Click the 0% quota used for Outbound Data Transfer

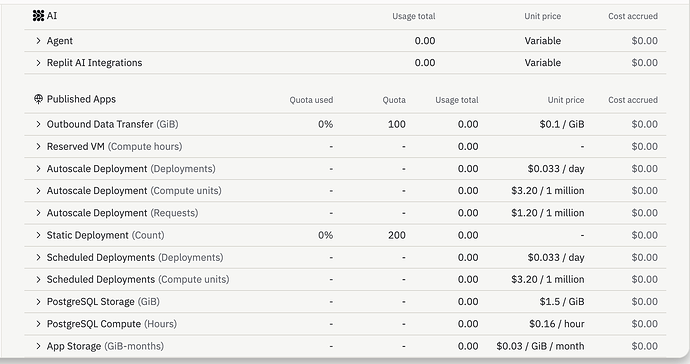(325, 125)
